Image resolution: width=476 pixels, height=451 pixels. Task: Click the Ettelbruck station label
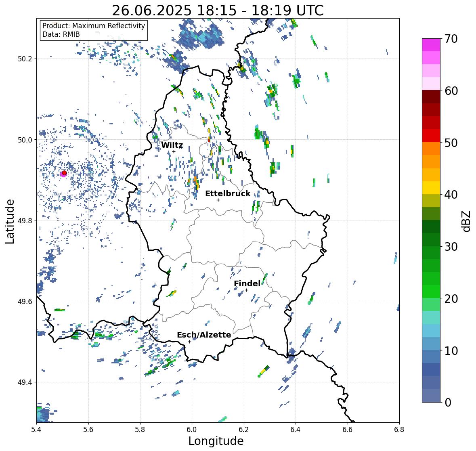[228, 193]
